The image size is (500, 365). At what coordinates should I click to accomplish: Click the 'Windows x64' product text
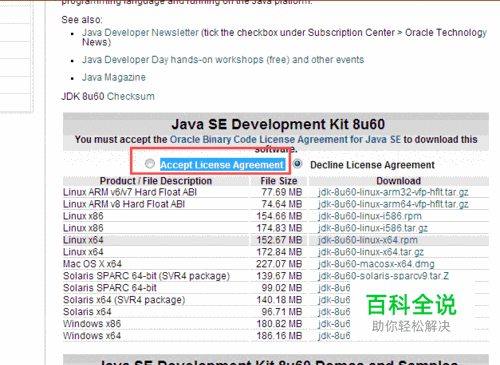point(92,336)
